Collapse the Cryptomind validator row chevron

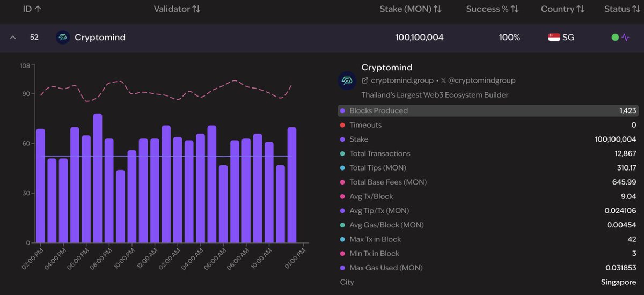click(13, 38)
